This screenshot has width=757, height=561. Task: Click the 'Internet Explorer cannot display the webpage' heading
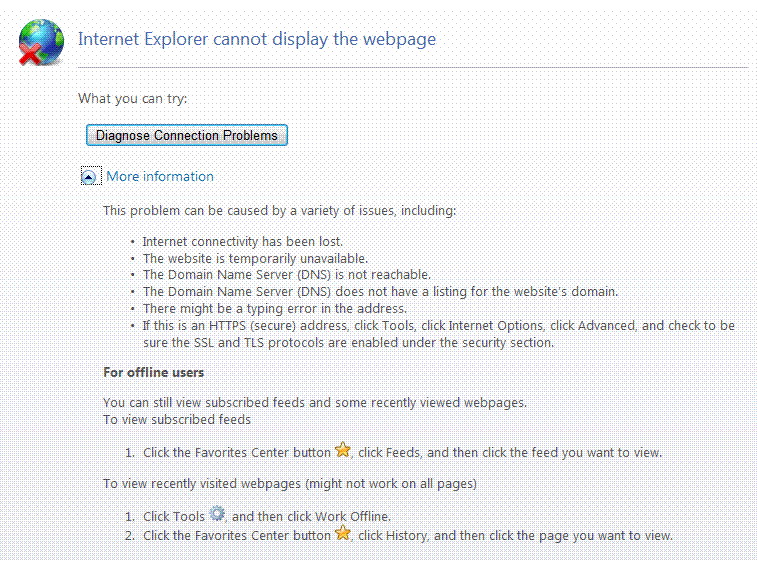pyautogui.click(x=257, y=40)
